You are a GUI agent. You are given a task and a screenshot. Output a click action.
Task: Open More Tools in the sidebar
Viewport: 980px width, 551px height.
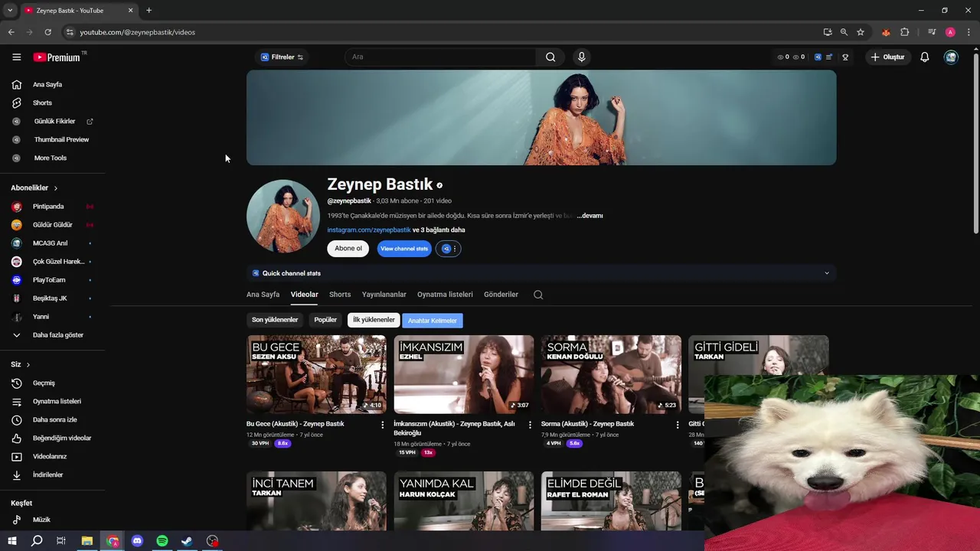point(50,158)
